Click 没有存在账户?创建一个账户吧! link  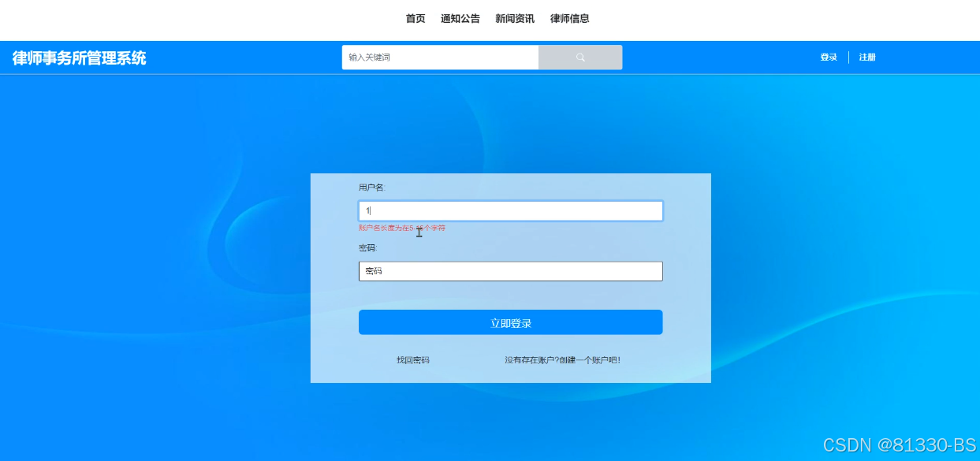(563, 360)
